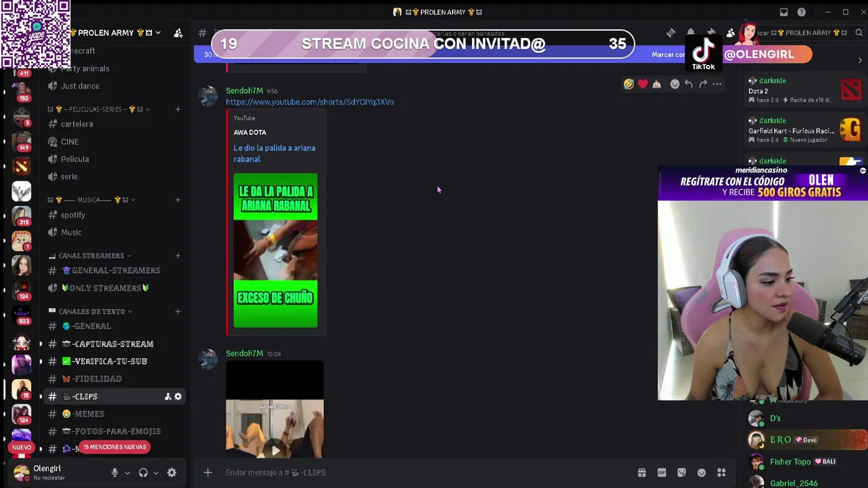868x488 pixels.
Task: Invite people icon beside server name
Action: tap(178, 33)
